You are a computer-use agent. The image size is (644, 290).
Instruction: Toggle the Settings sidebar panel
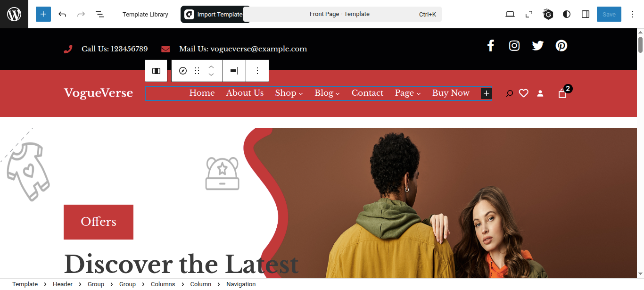(586, 14)
